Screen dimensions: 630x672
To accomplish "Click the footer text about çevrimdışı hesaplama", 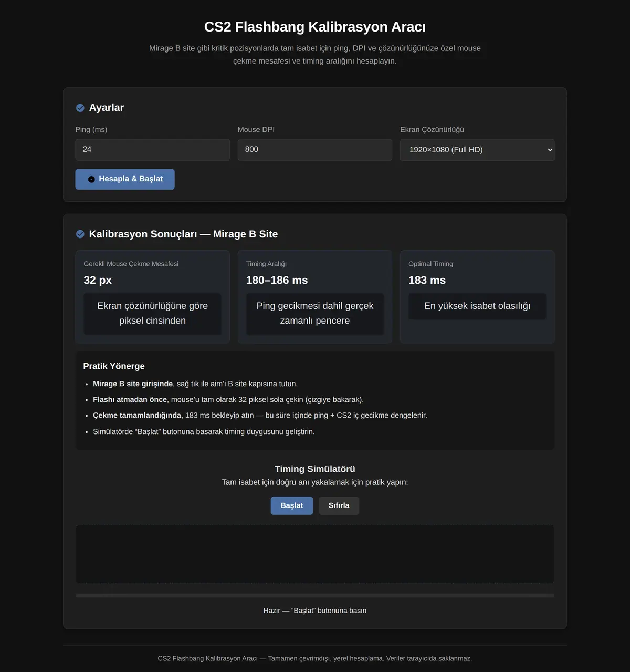I will (x=315, y=658).
